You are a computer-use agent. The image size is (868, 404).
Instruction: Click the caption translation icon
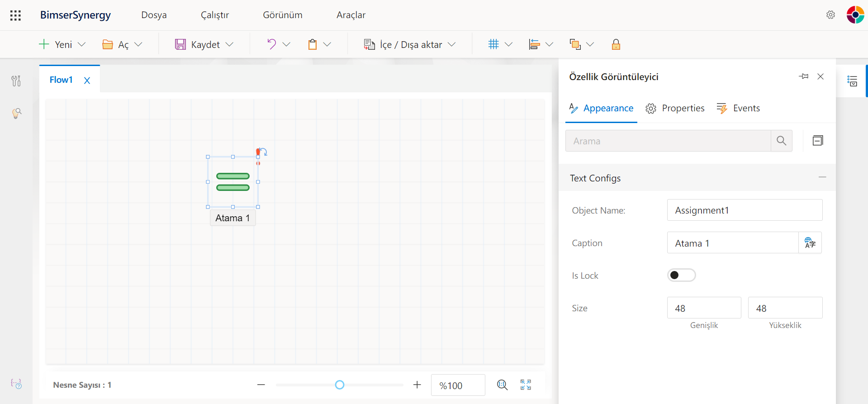pos(810,243)
